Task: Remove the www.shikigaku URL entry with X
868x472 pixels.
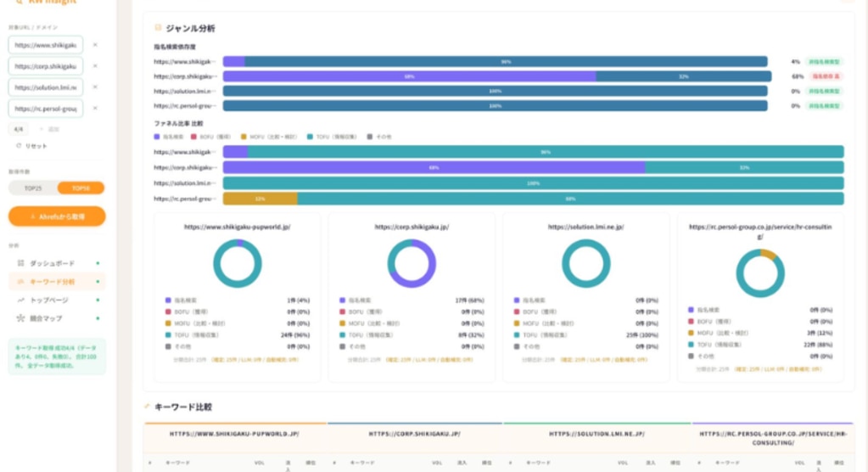Action: 95,45
